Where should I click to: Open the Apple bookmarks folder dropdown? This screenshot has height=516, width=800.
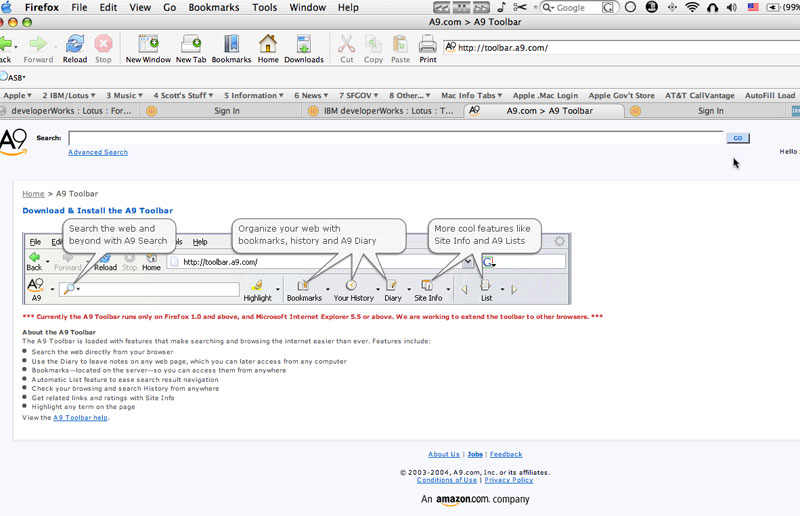(x=17, y=95)
